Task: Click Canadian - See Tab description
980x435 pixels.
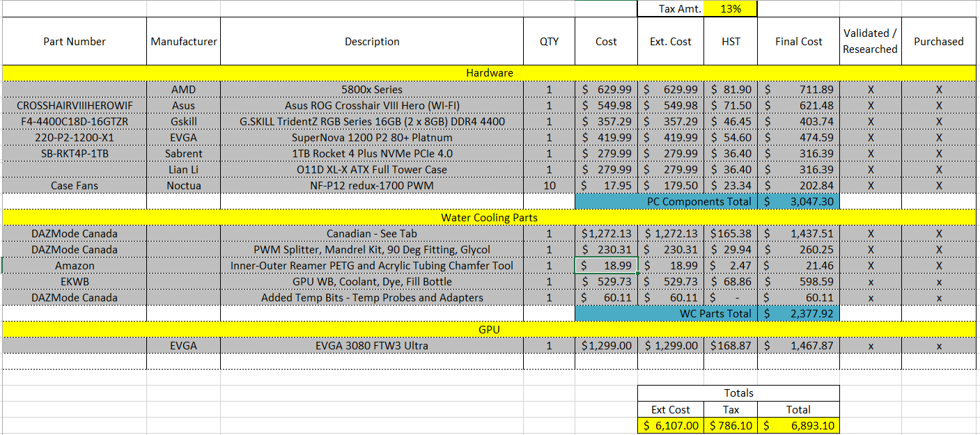Action: coord(372,234)
